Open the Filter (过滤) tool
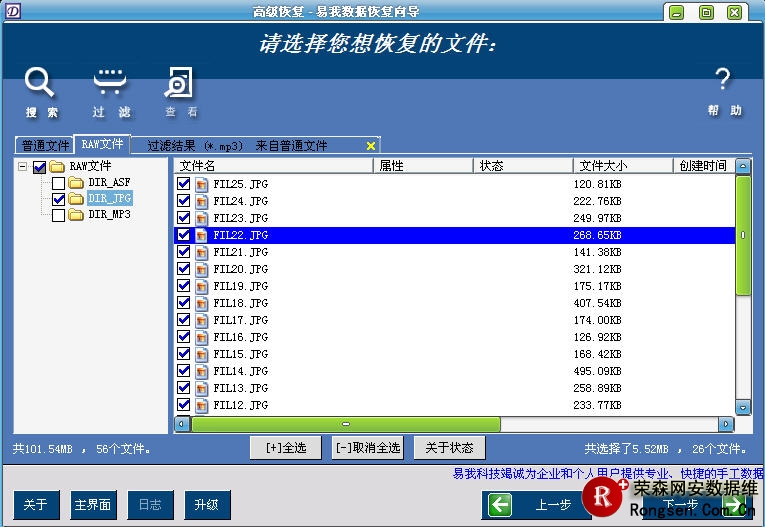The height and width of the screenshot is (527, 765). pos(110,82)
